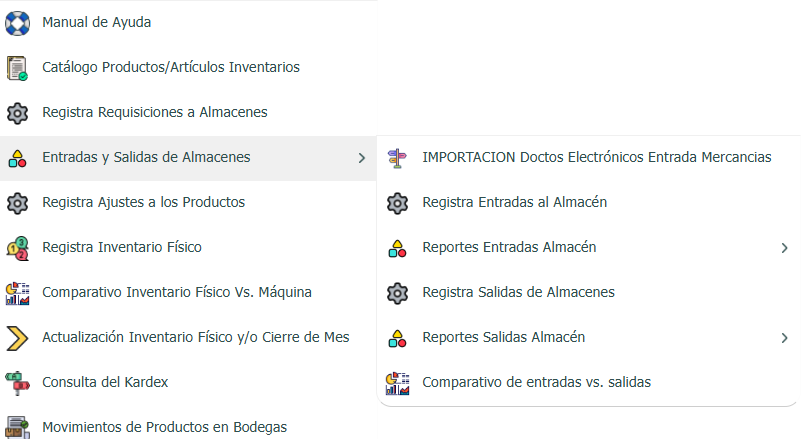The width and height of the screenshot is (811, 439).
Task: Open Registra Ajustes a los Productos
Action: click(x=143, y=202)
